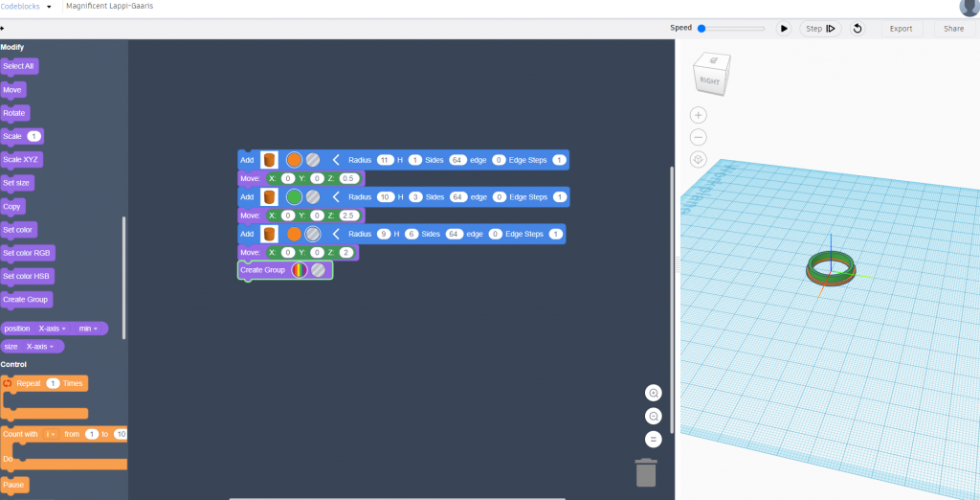The width and height of the screenshot is (980, 500).
Task: Open the min dropdown in position block
Action: (89, 329)
